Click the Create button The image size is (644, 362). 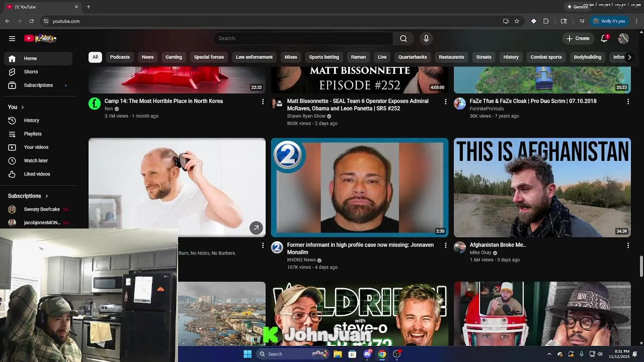[578, 38]
